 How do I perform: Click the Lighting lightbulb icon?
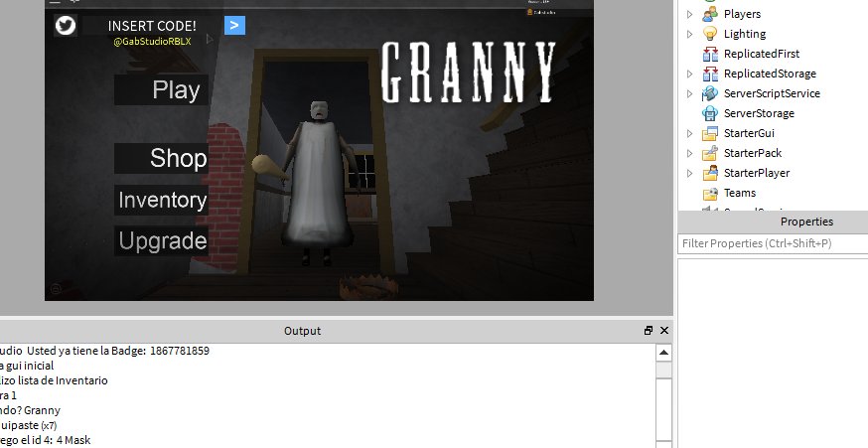[x=710, y=34]
